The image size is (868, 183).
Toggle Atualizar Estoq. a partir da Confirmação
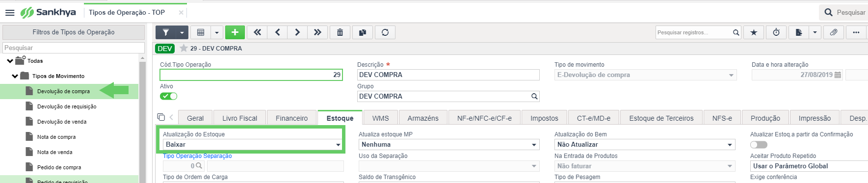[759, 145]
